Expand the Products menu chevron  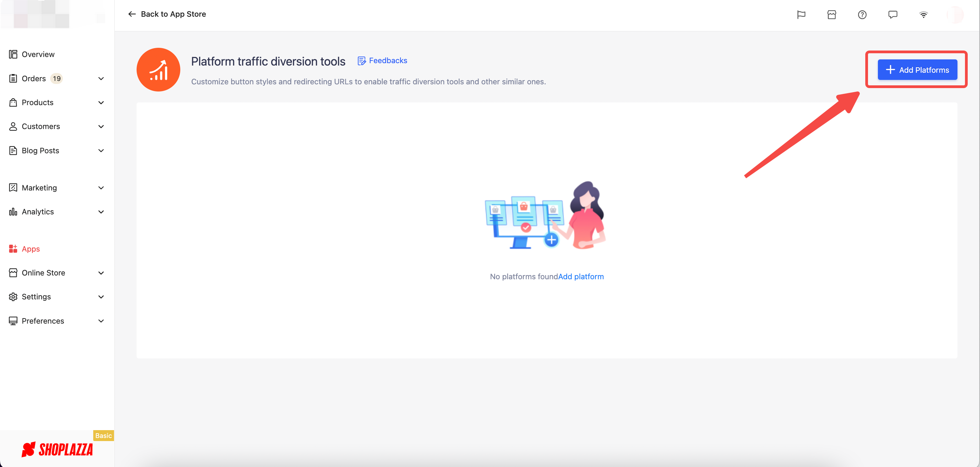pos(101,103)
